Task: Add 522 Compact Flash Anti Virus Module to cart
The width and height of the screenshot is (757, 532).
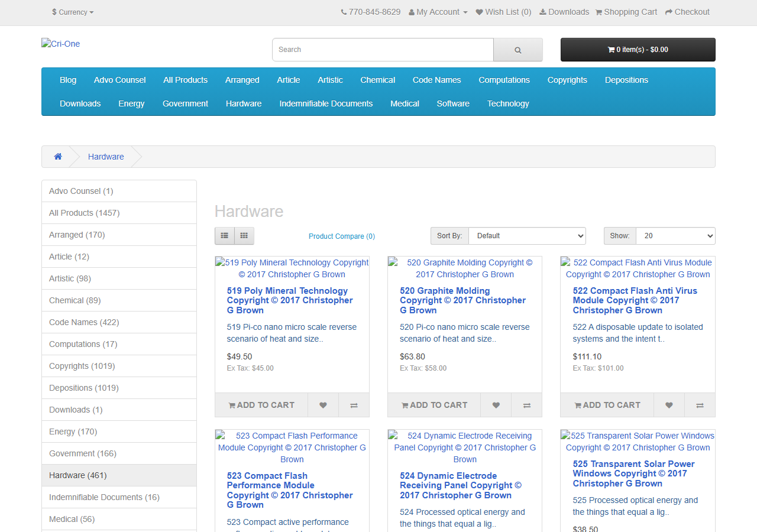Action: click(x=607, y=406)
